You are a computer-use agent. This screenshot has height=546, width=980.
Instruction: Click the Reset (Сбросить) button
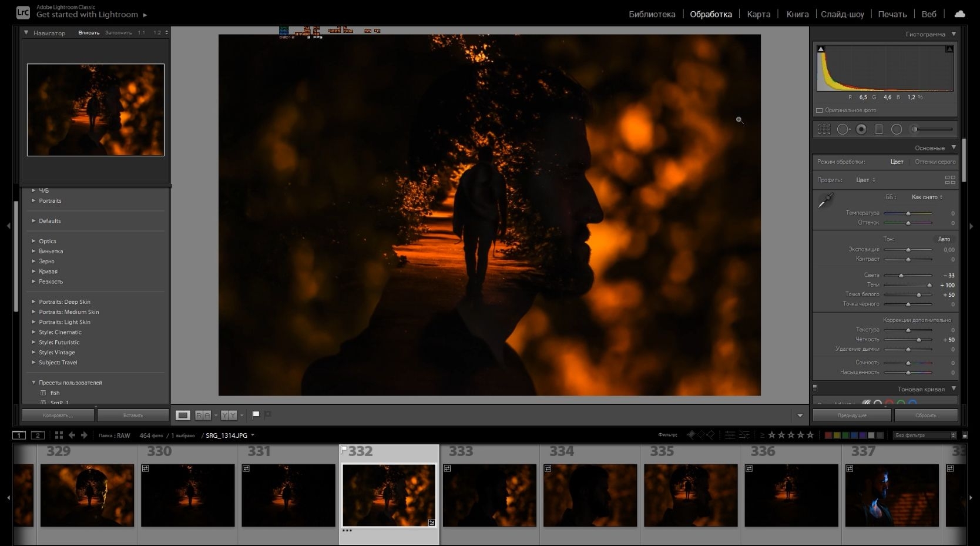926,416
